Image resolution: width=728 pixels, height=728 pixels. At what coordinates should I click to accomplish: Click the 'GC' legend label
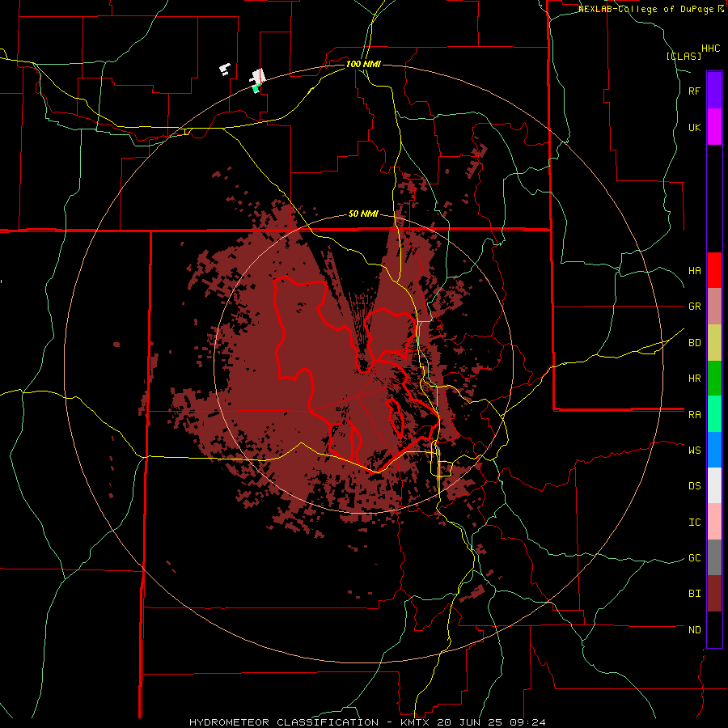click(695, 558)
